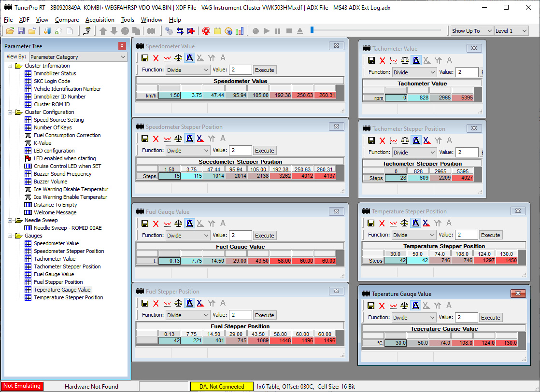Click the globe info toolbar icon
The image size is (540, 392).
point(228,31)
